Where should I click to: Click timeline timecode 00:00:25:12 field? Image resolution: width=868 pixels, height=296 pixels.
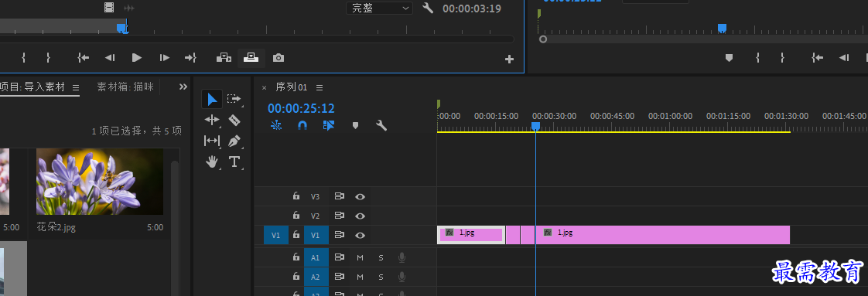pos(301,108)
